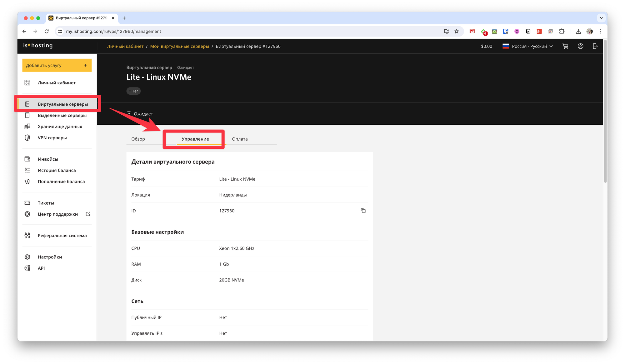This screenshot has width=625, height=364.
Task: Copy the server ID 127960
Action: point(363,211)
